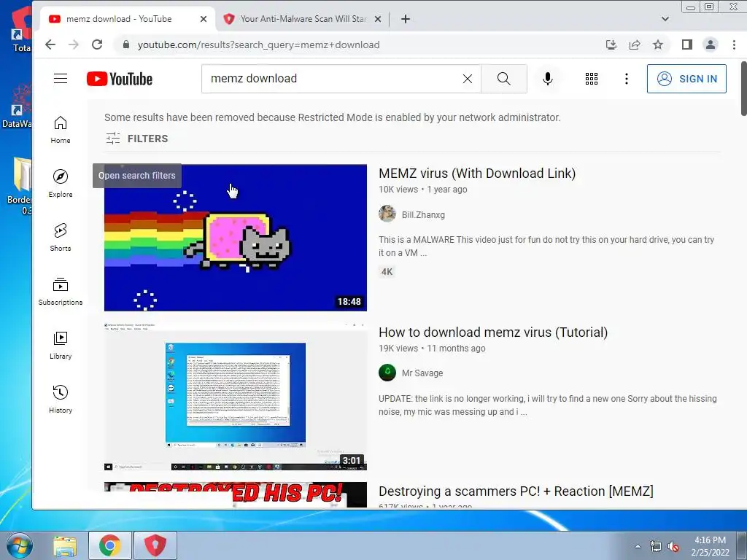Open 'Destroying a scammers PC!' video title
The height and width of the screenshot is (560, 747).
(x=516, y=491)
